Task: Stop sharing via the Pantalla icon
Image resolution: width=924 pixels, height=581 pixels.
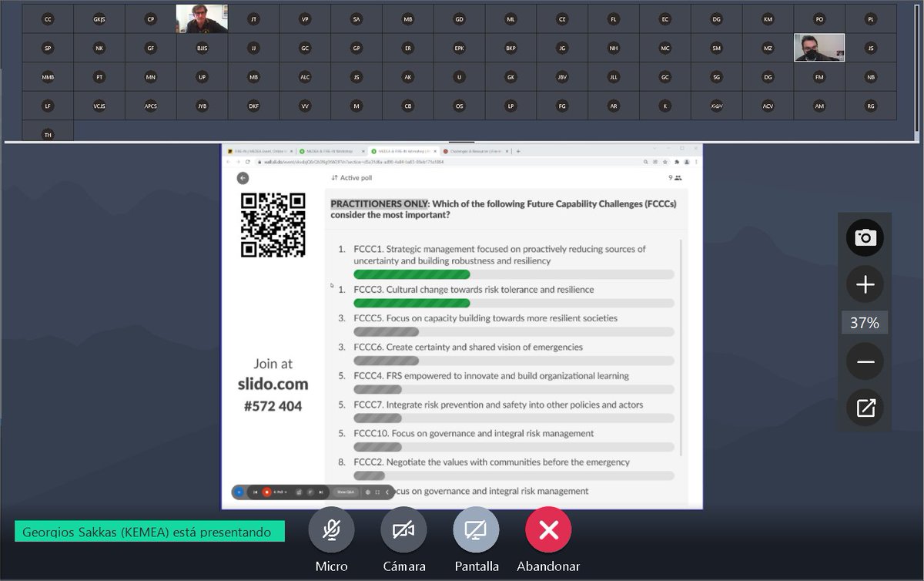Action: (476, 529)
